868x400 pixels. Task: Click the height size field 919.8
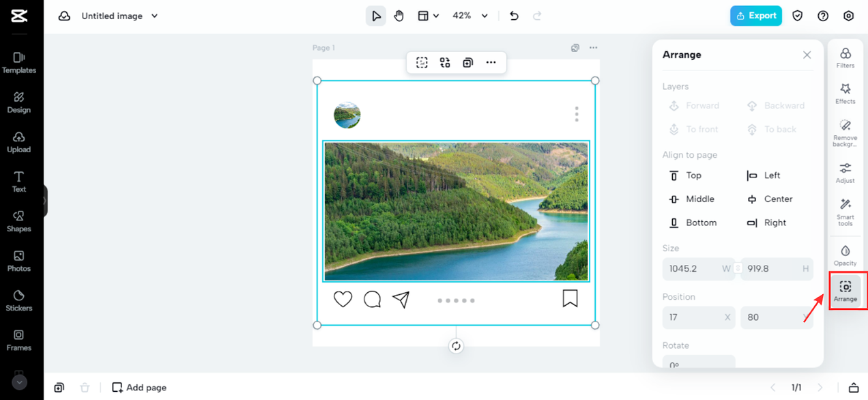click(777, 269)
